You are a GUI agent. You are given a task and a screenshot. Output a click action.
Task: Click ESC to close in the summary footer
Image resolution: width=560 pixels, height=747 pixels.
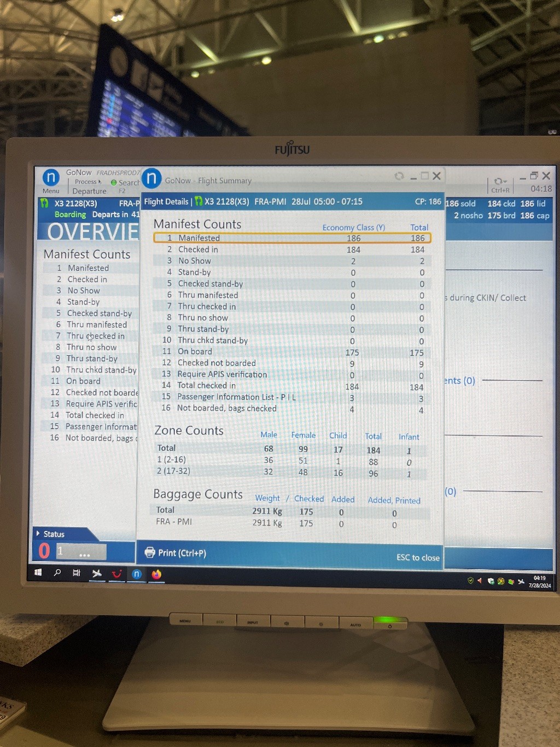click(418, 557)
